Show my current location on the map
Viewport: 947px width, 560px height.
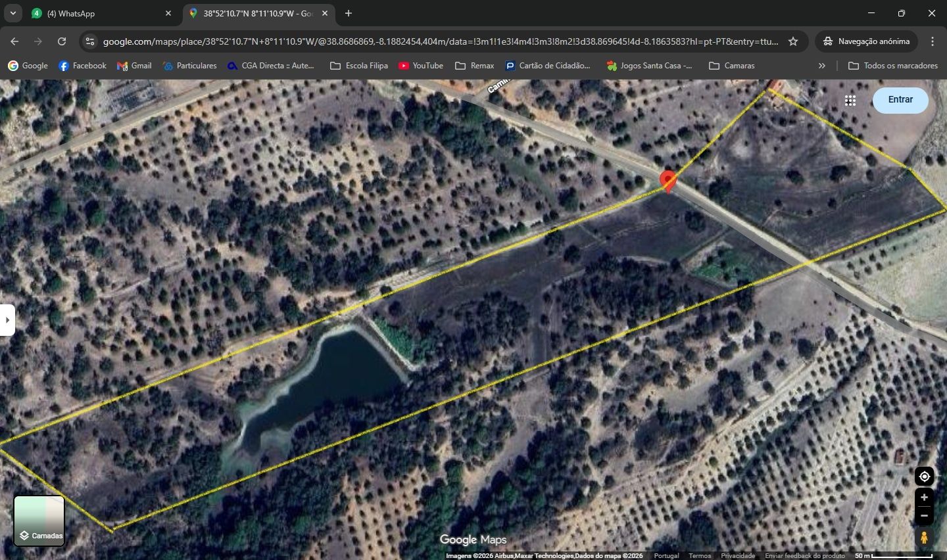[x=924, y=477]
